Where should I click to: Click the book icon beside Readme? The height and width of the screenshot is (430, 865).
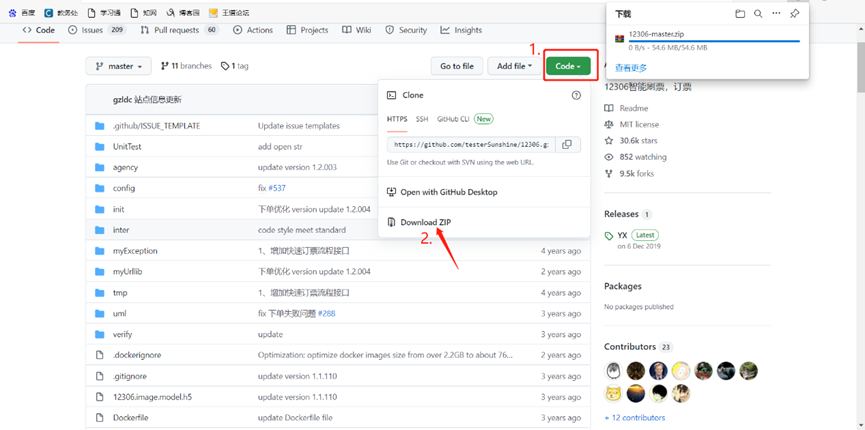[609, 108]
